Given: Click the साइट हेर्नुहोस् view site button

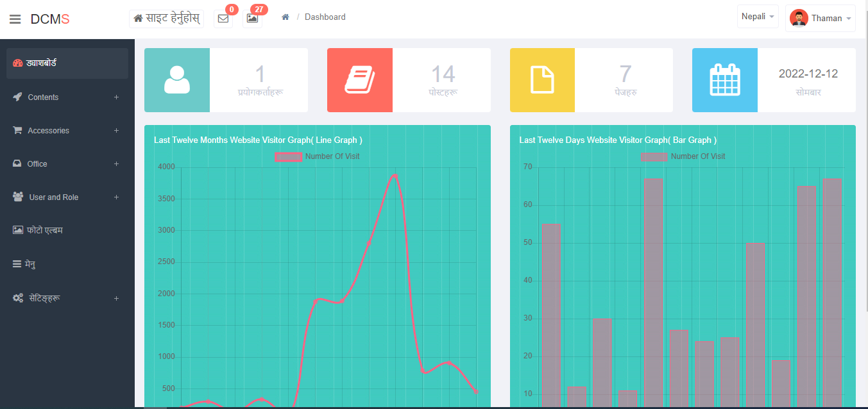Looking at the screenshot, I should click(x=166, y=19).
